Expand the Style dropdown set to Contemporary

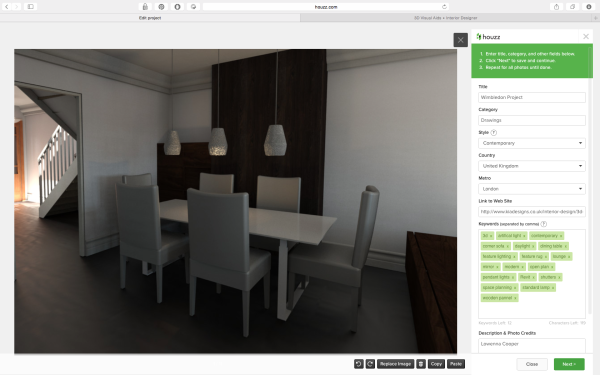(x=532, y=143)
